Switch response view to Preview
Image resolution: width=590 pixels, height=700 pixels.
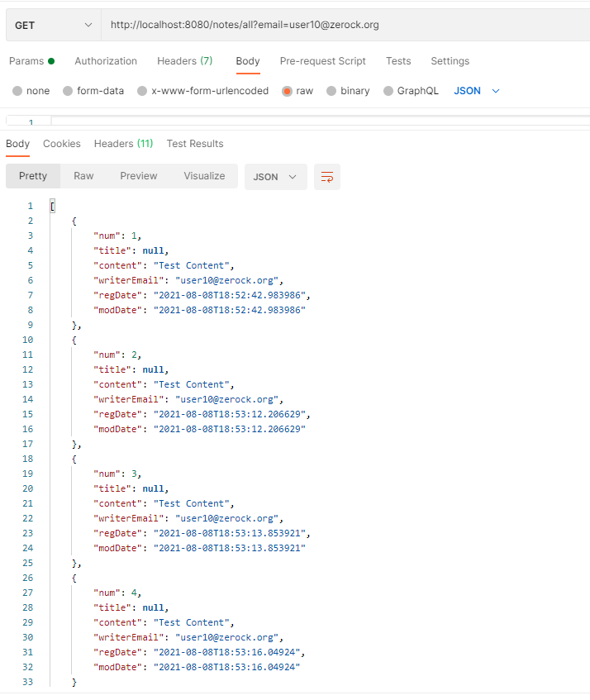pyautogui.click(x=138, y=176)
